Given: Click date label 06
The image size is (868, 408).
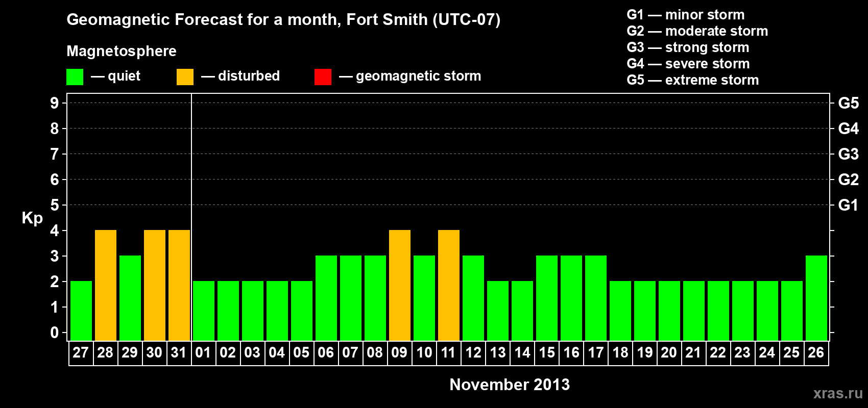Looking at the screenshot, I should pos(326,352).
